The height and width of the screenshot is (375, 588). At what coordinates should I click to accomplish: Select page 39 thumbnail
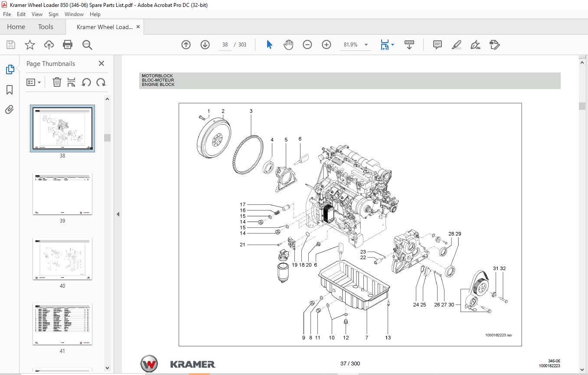point(62,194)
